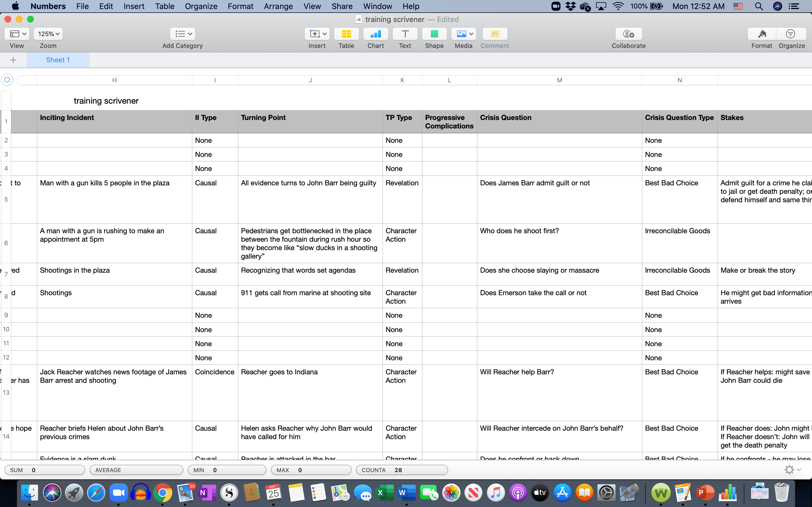This screenshot has width=812, height=507.
Task: Select the column M header
Action: click(x=559, y=80)
